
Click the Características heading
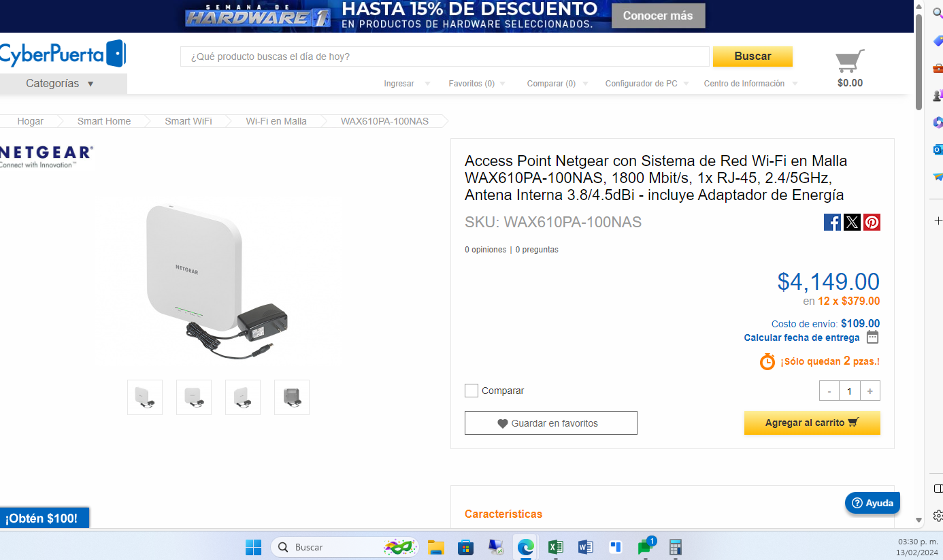[503, 514]
